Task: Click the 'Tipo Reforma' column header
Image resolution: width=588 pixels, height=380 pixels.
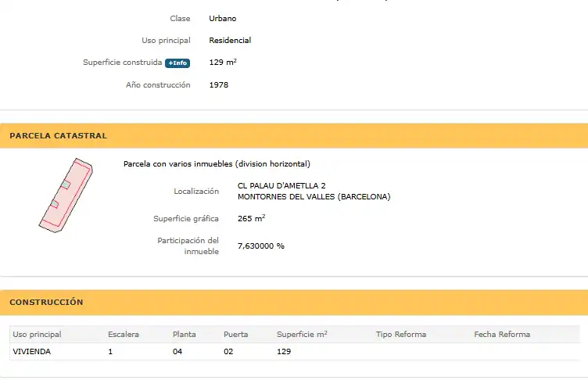Action: pos(401,334)
